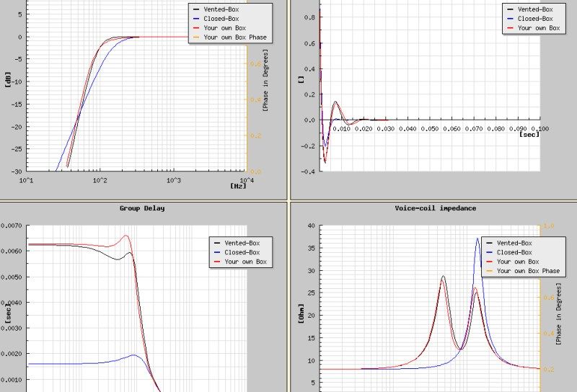
Task: Click Your own Box Phase in dB legend
Action: [235, 37]
